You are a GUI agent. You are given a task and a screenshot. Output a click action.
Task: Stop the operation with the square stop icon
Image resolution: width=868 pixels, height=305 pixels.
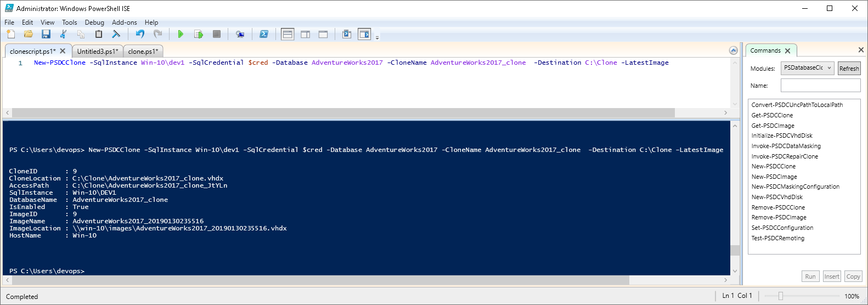coord(217,34)
